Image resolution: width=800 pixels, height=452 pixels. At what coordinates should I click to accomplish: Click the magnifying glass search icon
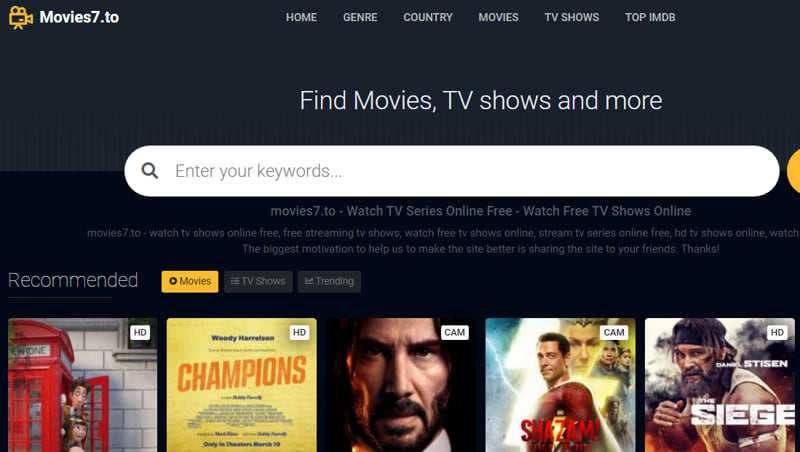pos(149,170)
